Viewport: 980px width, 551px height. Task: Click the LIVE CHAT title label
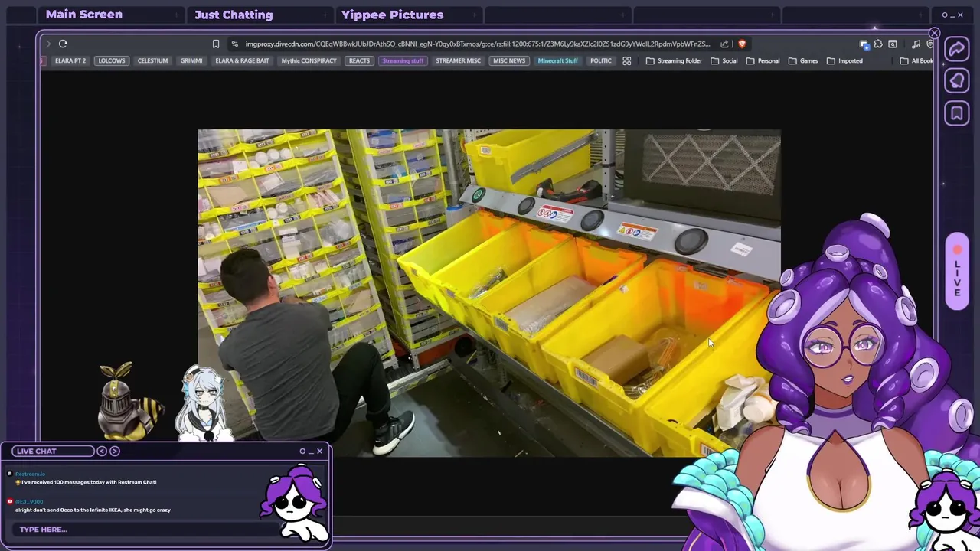(37, 451)
